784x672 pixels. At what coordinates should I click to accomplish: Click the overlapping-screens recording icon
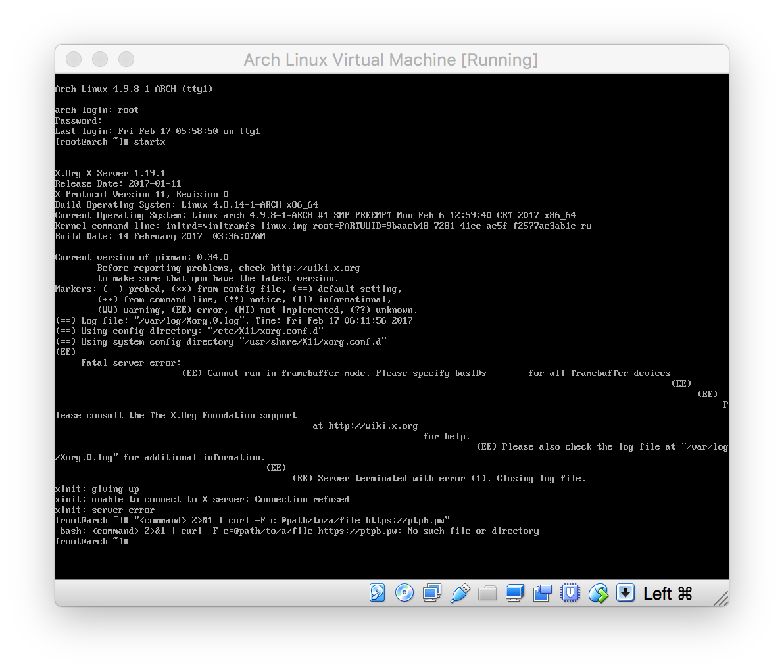[543, 593]
